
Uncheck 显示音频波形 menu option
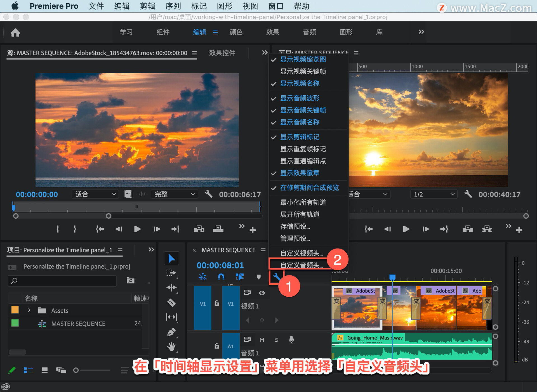coord(300,98)
